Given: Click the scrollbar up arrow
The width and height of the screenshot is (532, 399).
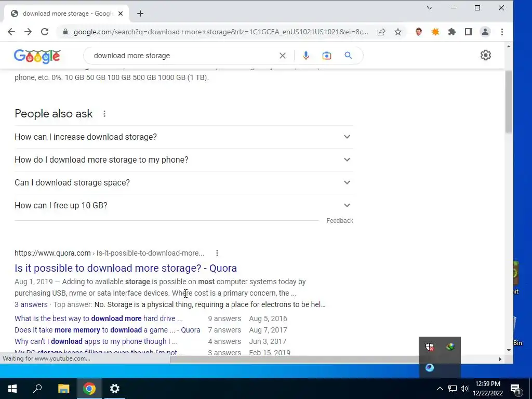Looking at the screenshot, I should 509,46.
